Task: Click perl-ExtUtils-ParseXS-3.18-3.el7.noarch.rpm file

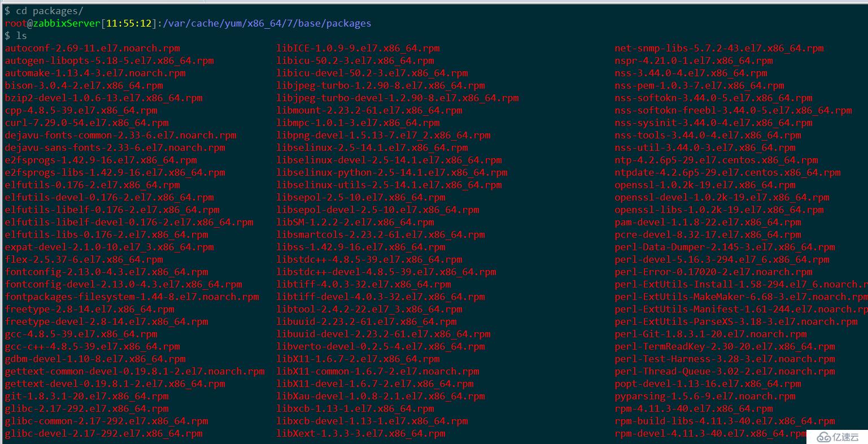Action: pyautogui.click(x=736, y=322)
